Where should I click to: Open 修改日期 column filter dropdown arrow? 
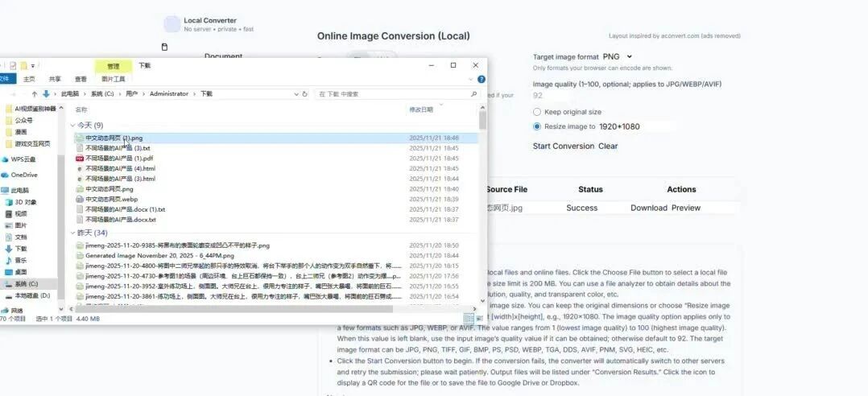(x=441, y=104)
